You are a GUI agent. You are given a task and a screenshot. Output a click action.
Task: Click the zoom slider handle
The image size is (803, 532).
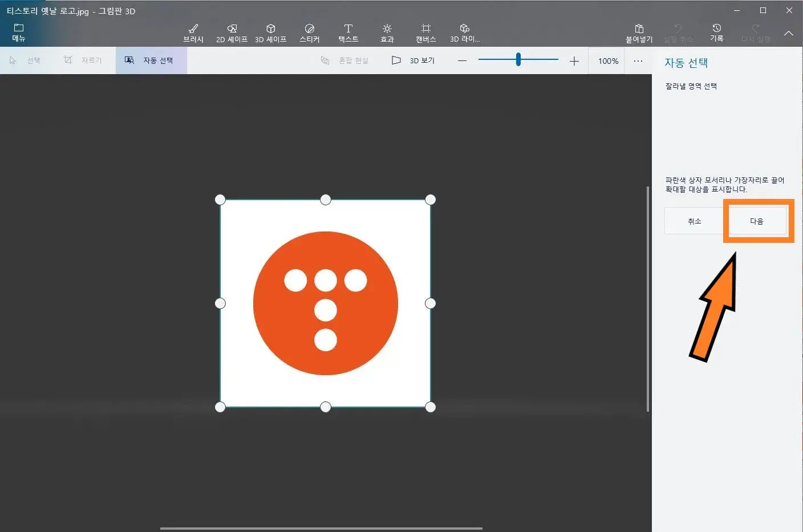click(518, 59)
